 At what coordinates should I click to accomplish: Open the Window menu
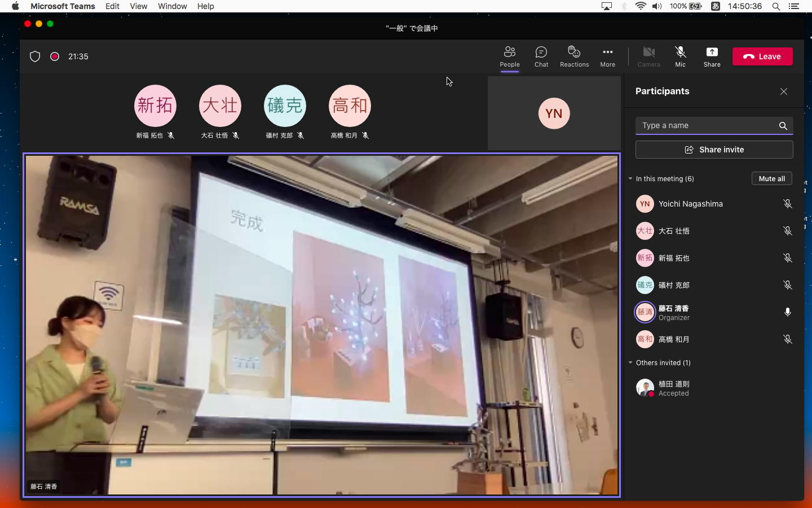[x=172, y=6]
